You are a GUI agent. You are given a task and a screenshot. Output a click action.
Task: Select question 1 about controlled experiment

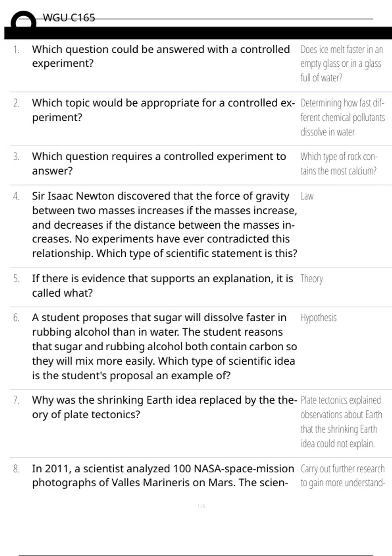pos(161,56)
